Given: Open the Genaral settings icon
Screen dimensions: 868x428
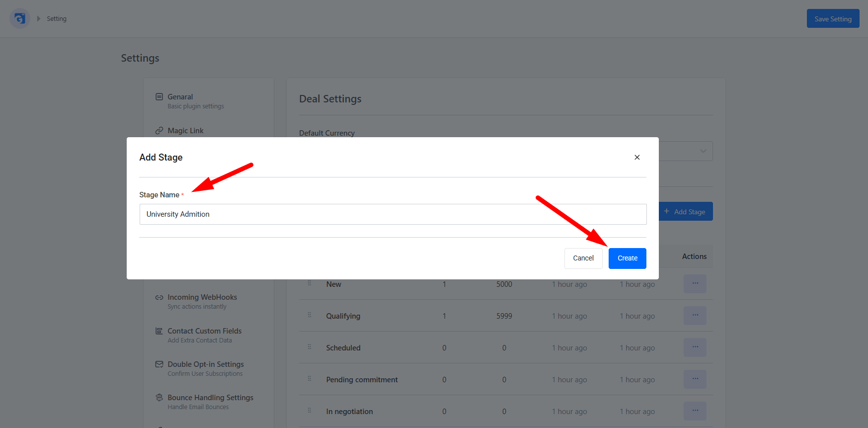Looking at the screenshot, I should [159, 96].
